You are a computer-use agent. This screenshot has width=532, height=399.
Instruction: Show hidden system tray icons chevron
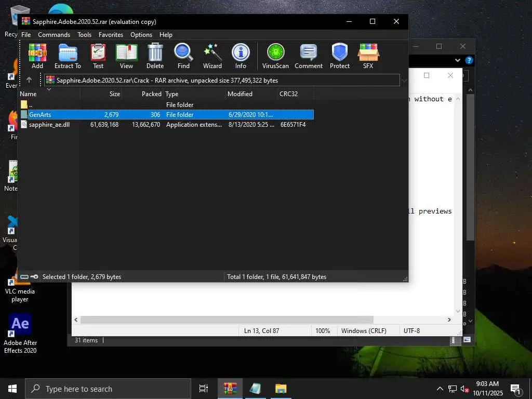[440, 389]
